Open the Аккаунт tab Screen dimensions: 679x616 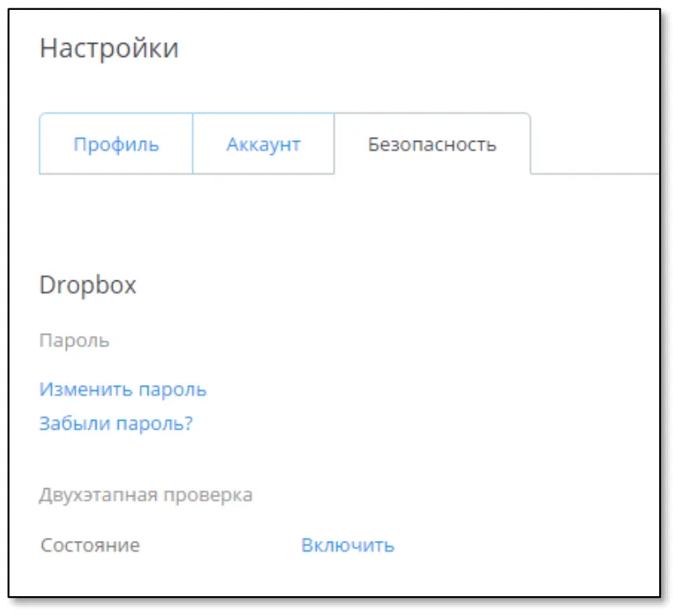(x=263, y=144)
